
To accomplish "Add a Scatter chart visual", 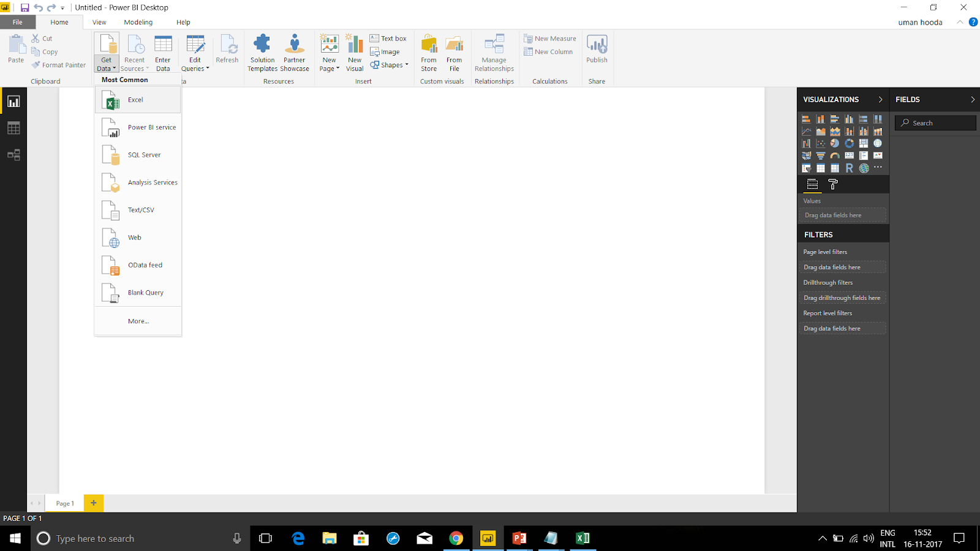I will [821, 143].
